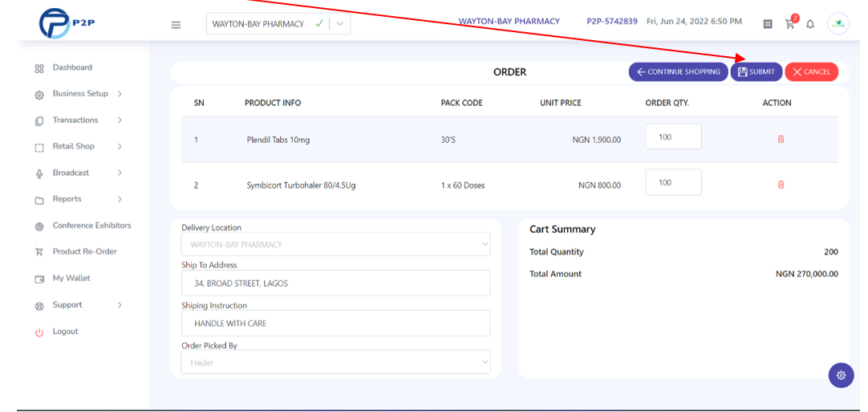868x412 pixels.
Task: Open the list view icon in header
Action: click(768, 24)
